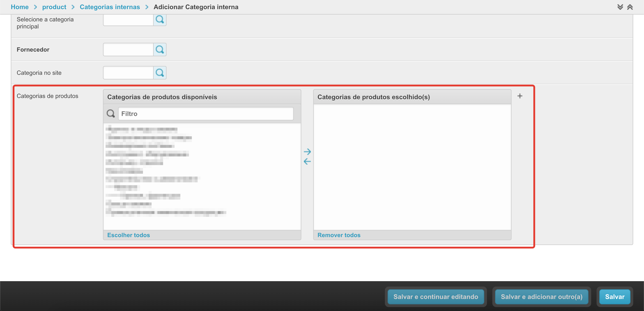Click Escolher todos link
The width and height of the screenshot is (644, 311).
point(128,235)
